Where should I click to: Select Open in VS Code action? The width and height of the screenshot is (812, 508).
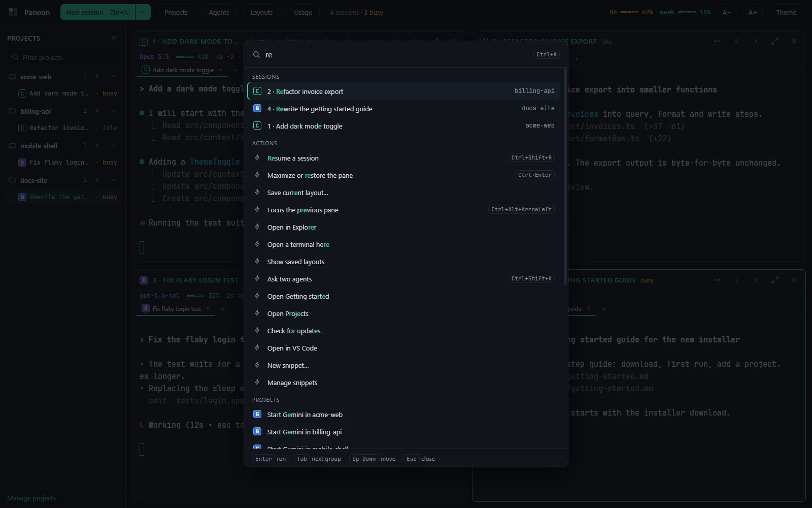coord(404,348)
